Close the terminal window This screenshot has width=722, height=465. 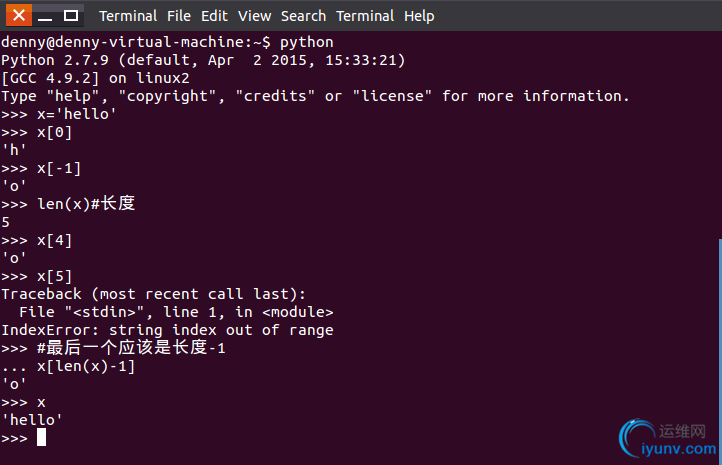(x=19, y=16)
